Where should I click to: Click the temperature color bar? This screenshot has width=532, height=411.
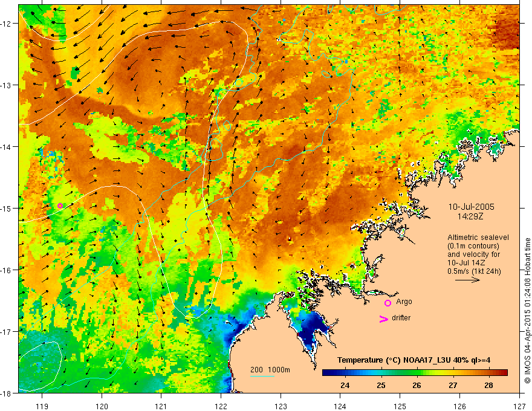(415, 372)
